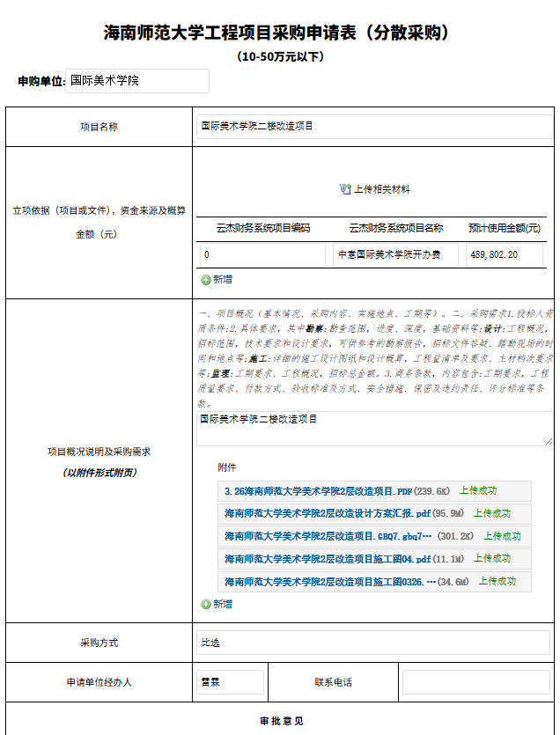Click the 云杰财务系统项目名称 field 中意国际美术学院开办费
This screenshot has width=560, height=735.
396,255
